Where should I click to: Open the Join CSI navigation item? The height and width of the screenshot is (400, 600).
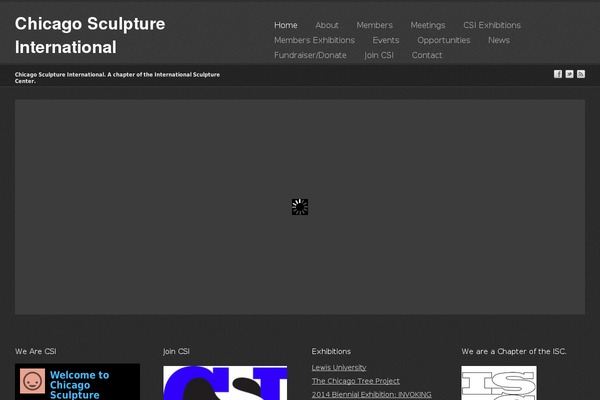tap(379, 55)
